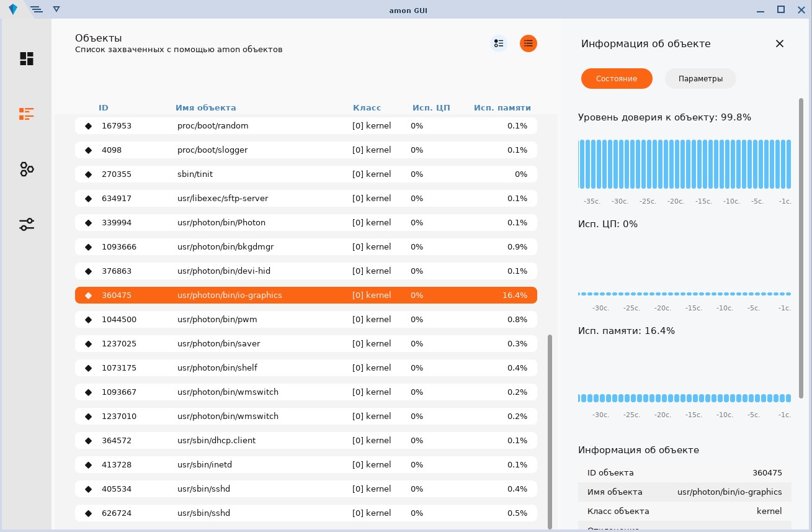Select the usr/photon/bin/Photon row
Image resolution: width=812 pixels, height=532 pixels.
[x=306, y=222]
